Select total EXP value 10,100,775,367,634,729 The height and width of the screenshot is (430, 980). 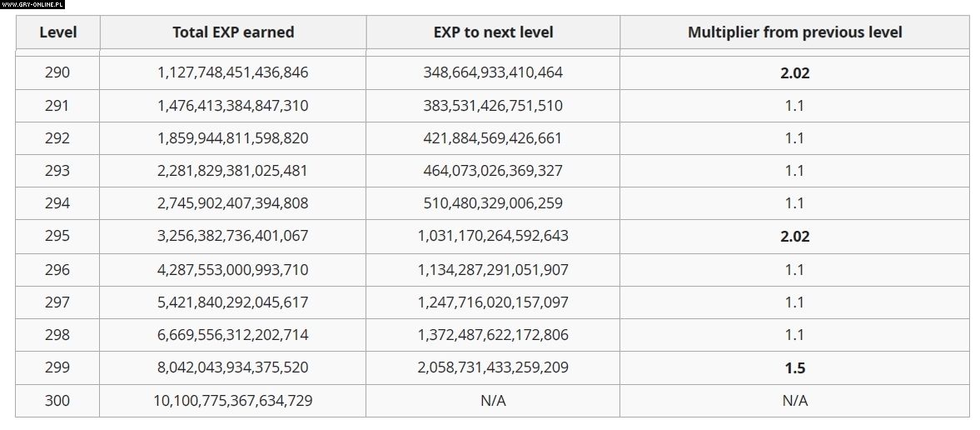pyautogui.click(x=233, y=401)
